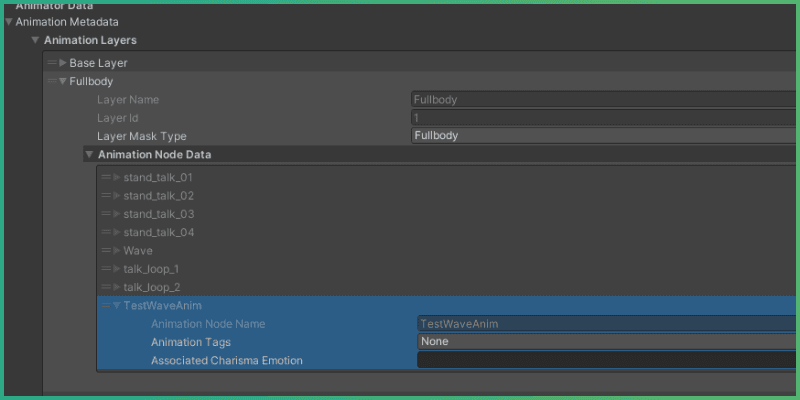Expand the stand_talk_01 node arrow
This screenshot has width=800, height=400.
(x=117, y=178)
